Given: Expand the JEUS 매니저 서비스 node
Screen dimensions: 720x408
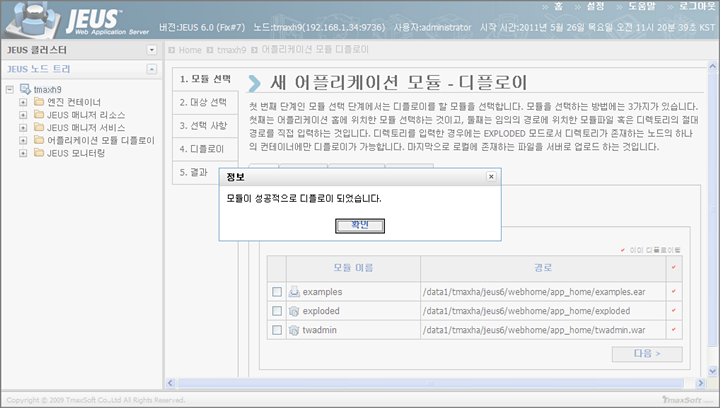Looking at the screenshot, I should pos(23,128).
